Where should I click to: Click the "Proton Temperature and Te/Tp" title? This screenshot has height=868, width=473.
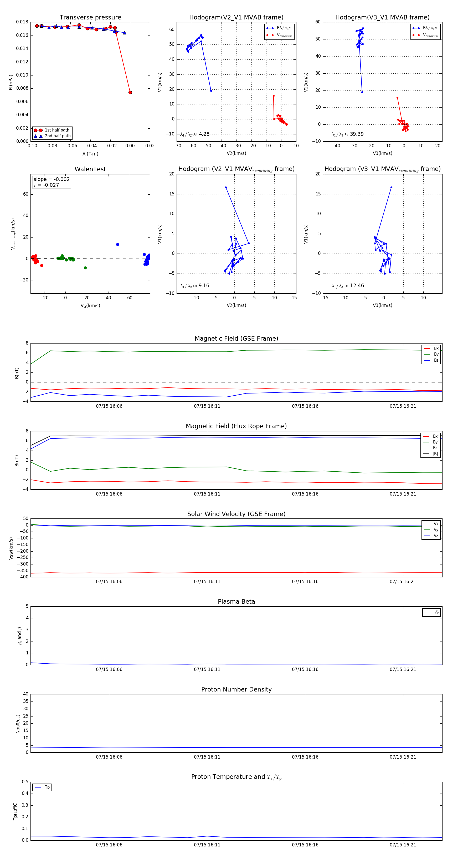coord(236,777)
